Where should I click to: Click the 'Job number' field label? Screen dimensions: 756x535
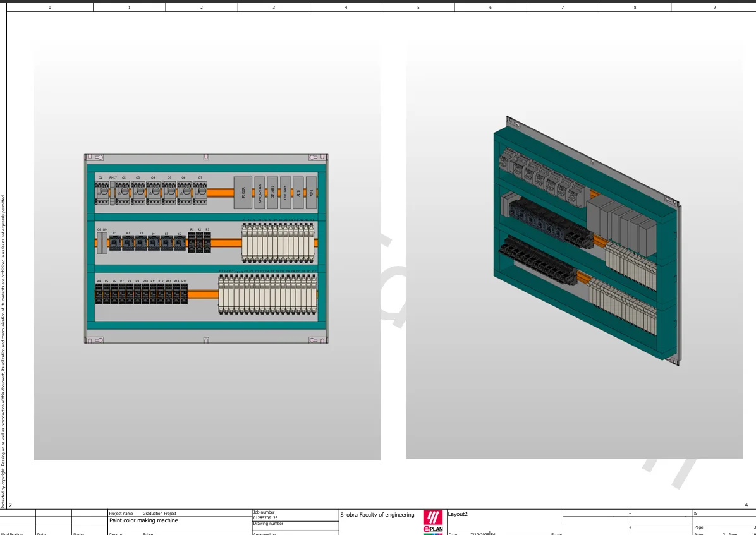[264, 512]
